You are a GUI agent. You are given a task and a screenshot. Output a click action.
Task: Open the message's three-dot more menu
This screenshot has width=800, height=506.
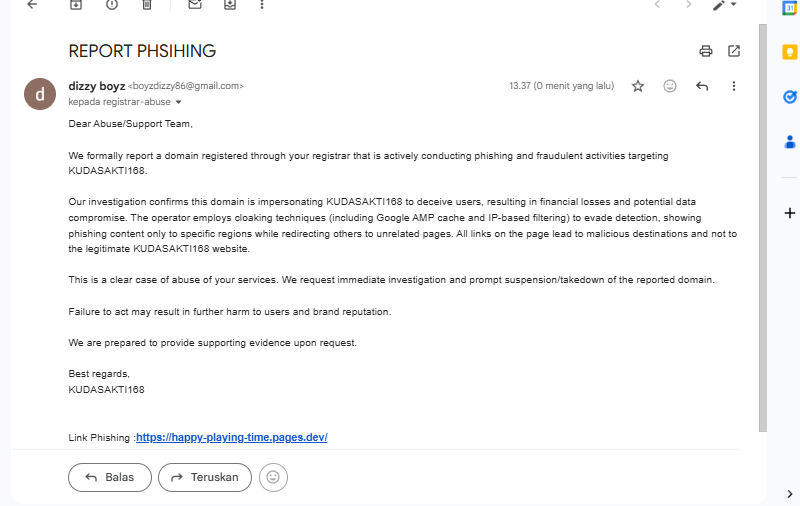pos(734,86)
